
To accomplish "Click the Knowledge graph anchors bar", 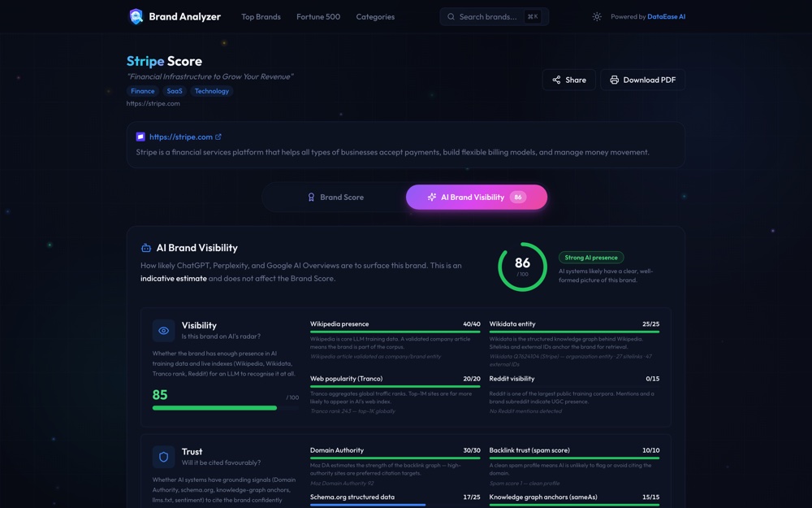I will [x=574, y=505].
